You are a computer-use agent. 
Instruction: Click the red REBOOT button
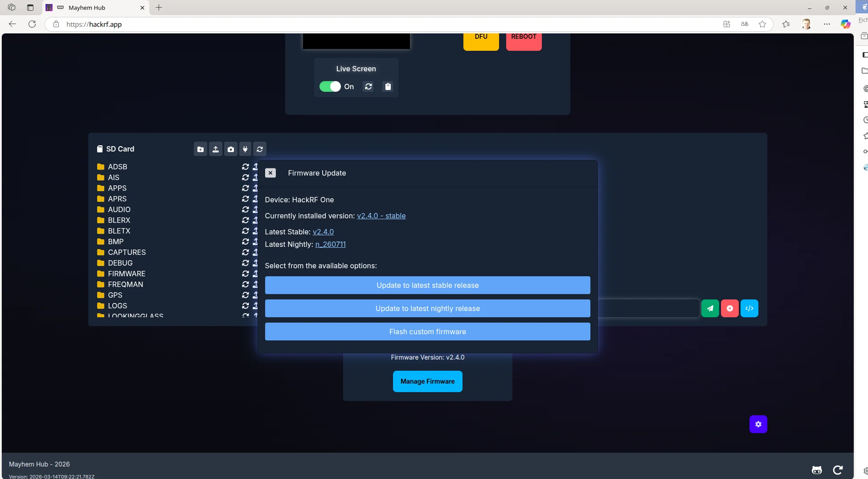[524, 41]
